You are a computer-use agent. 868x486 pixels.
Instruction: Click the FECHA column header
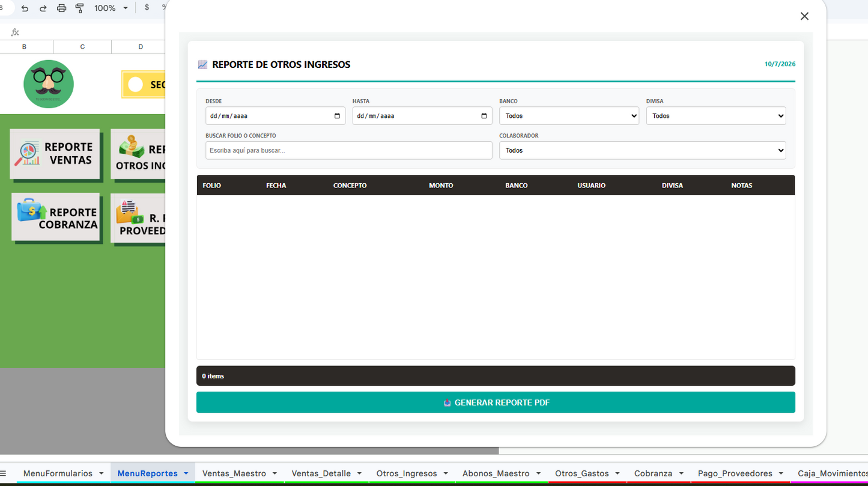tap(276, 186)
